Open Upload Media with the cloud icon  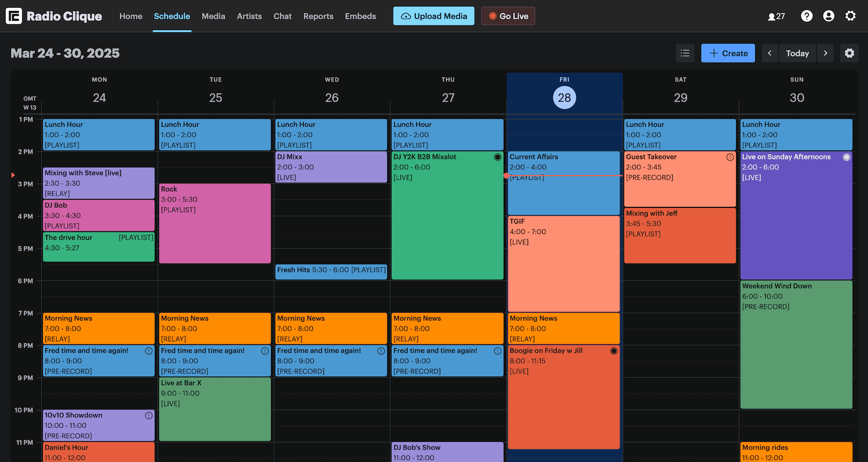[x=433, y=15]
